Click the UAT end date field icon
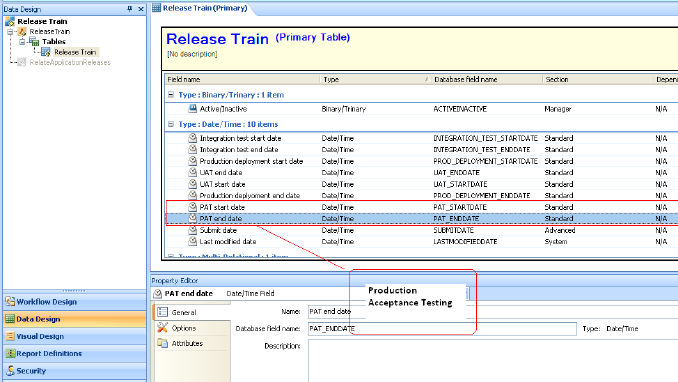This screenshot has height=382, width=678. click(x=192, y=172)
